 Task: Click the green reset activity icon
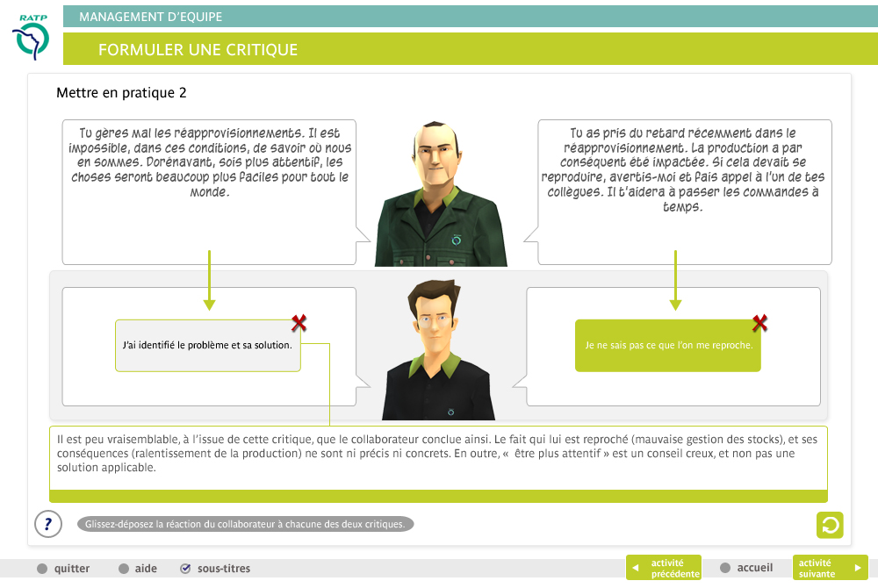(x=830, y=526)
